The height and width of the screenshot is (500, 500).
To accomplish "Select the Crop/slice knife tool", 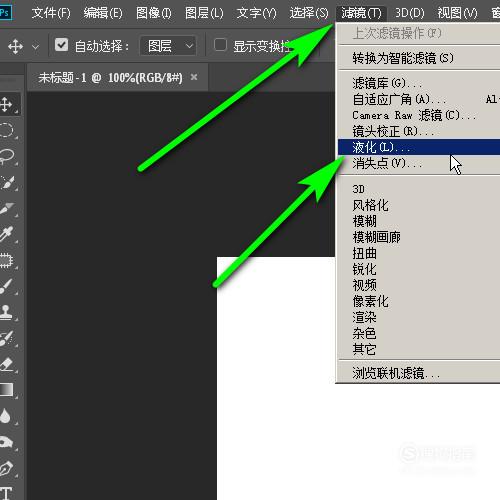I will tap(7, 208).
